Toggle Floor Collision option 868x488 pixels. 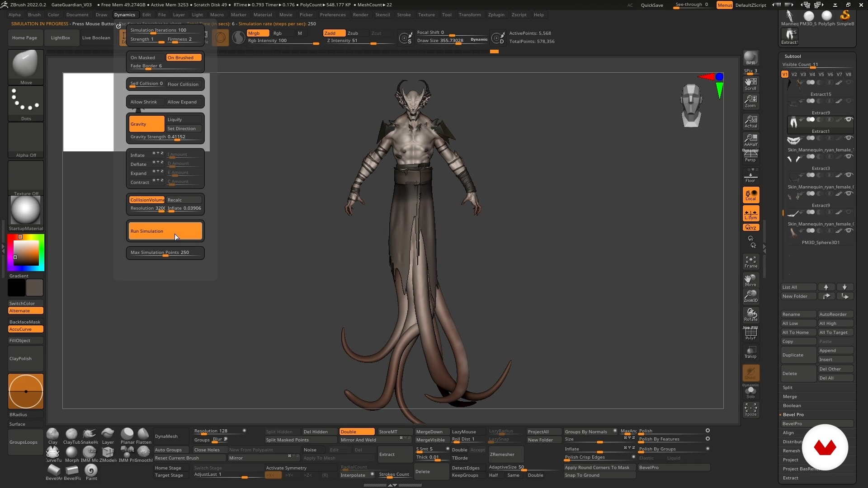tap(184, 84)
